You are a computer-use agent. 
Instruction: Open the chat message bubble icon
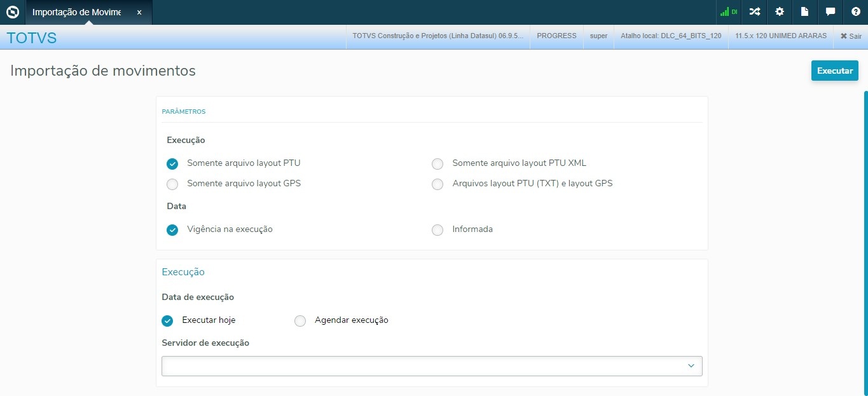coord(830,12)
